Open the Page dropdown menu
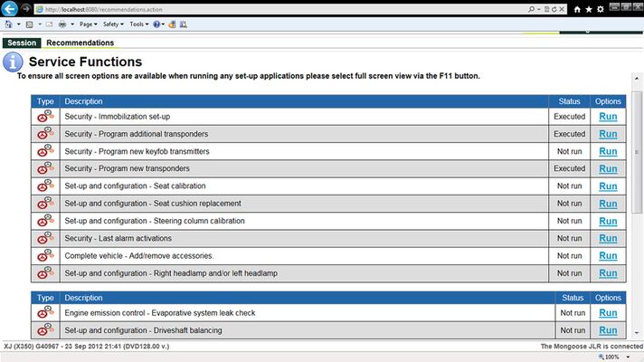The width and height of the screenshot is (644, 362). 89,24
